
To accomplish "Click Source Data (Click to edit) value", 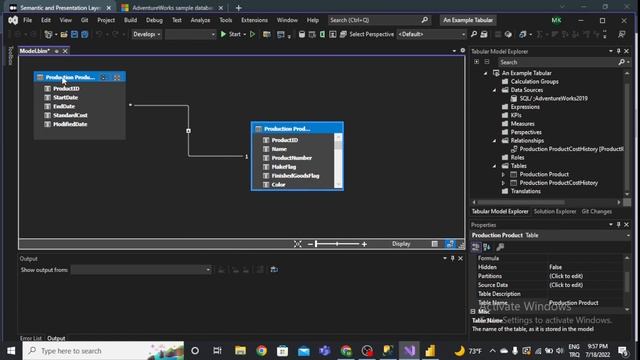I will point(566,285).
